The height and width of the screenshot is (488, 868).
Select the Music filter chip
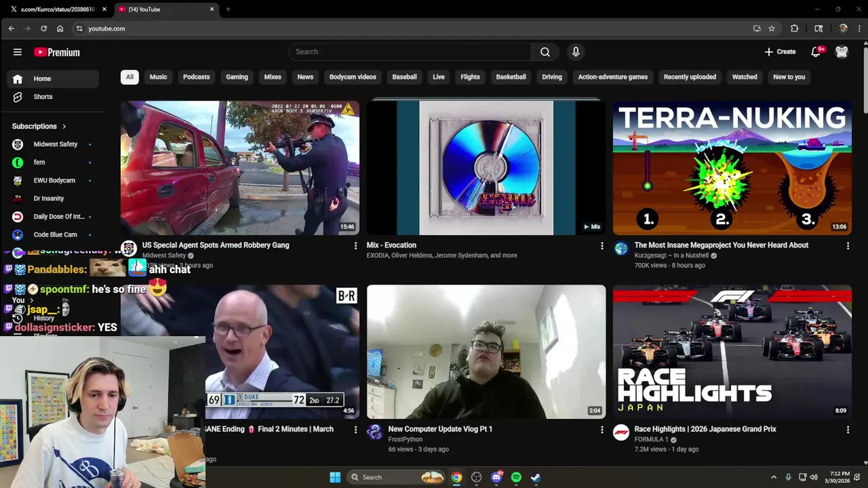[x=158, y=77]
